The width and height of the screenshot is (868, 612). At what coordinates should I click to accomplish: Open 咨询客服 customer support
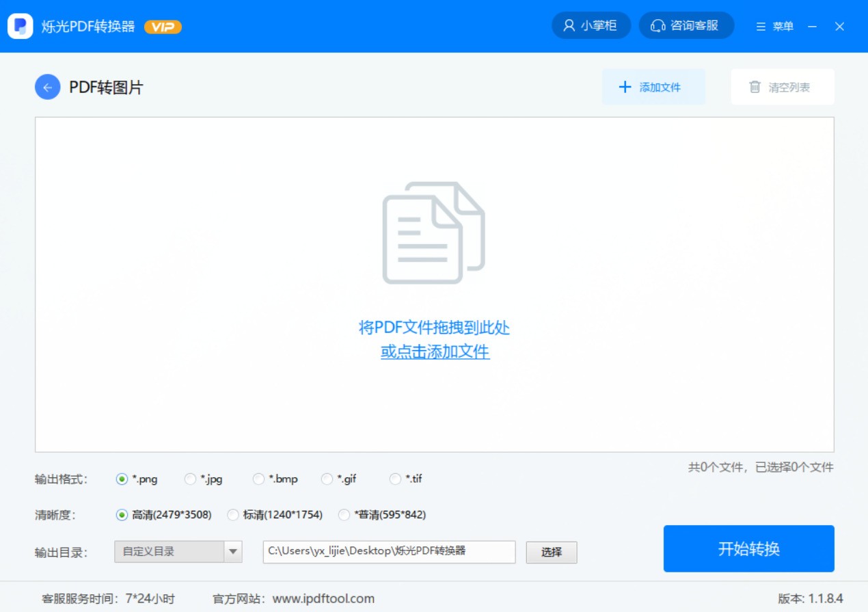pos(686,26)
